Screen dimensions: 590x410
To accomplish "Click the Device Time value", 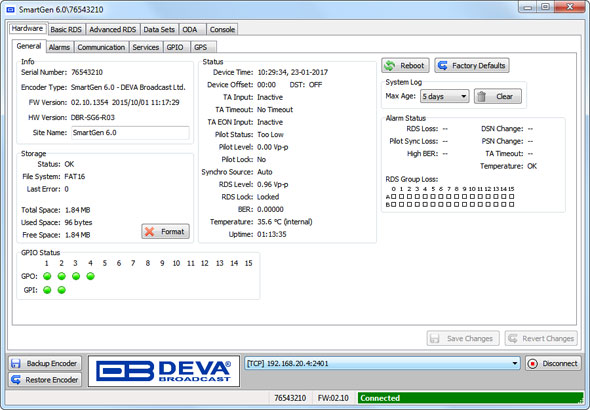I will coord(292,72).
